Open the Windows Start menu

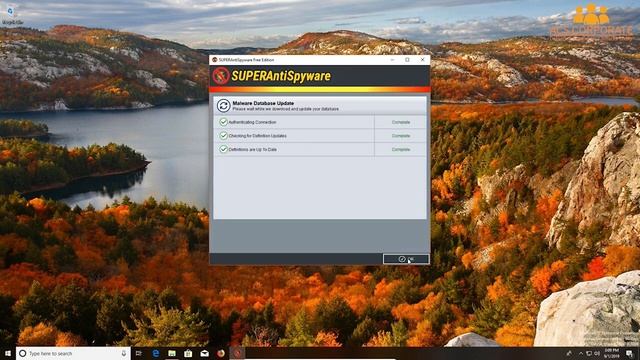pos(7,353)
